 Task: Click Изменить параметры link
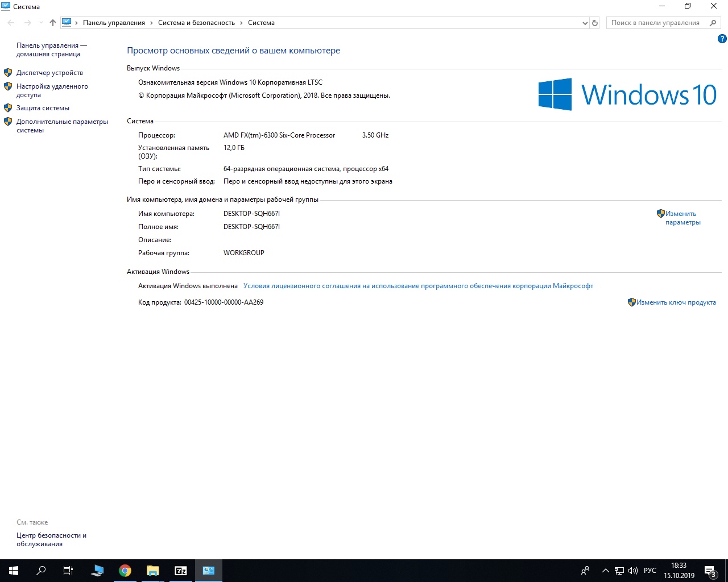(683, 218)
